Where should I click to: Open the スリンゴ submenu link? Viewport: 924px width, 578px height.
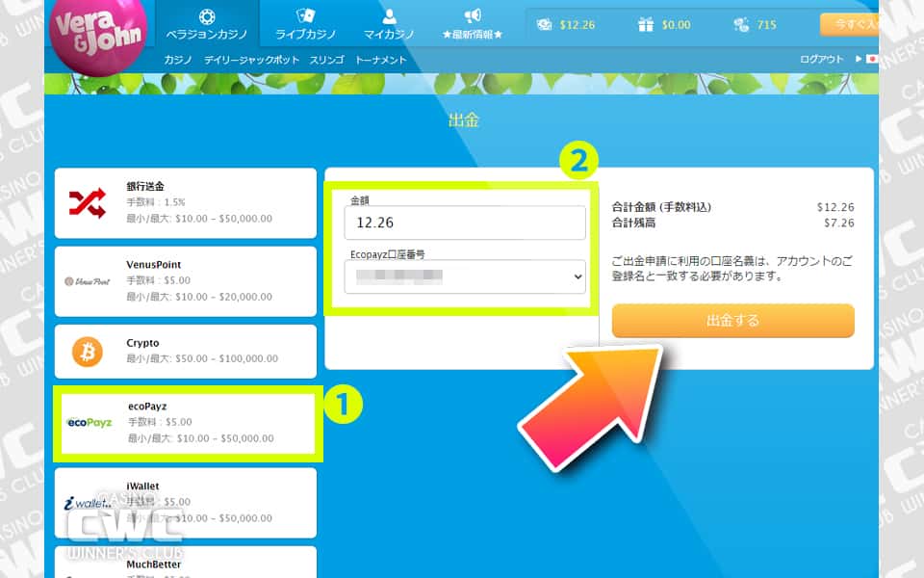tap(327, 60)
